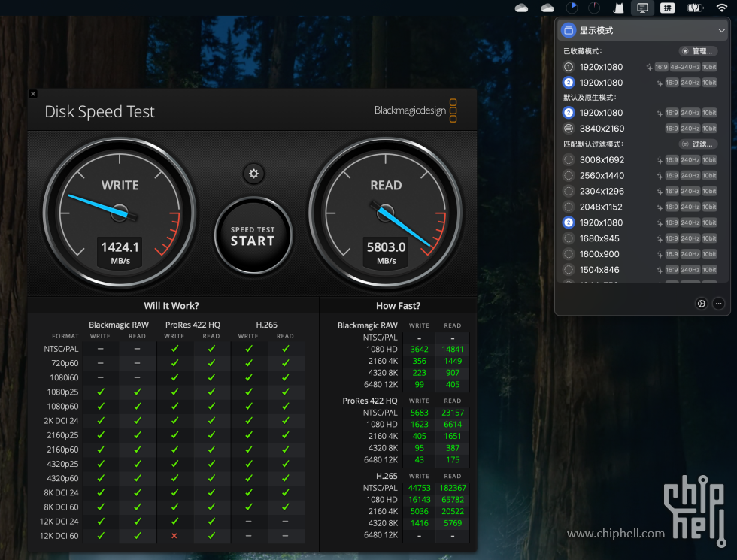Click the 8K DCI 24 format label

[61, 493]
